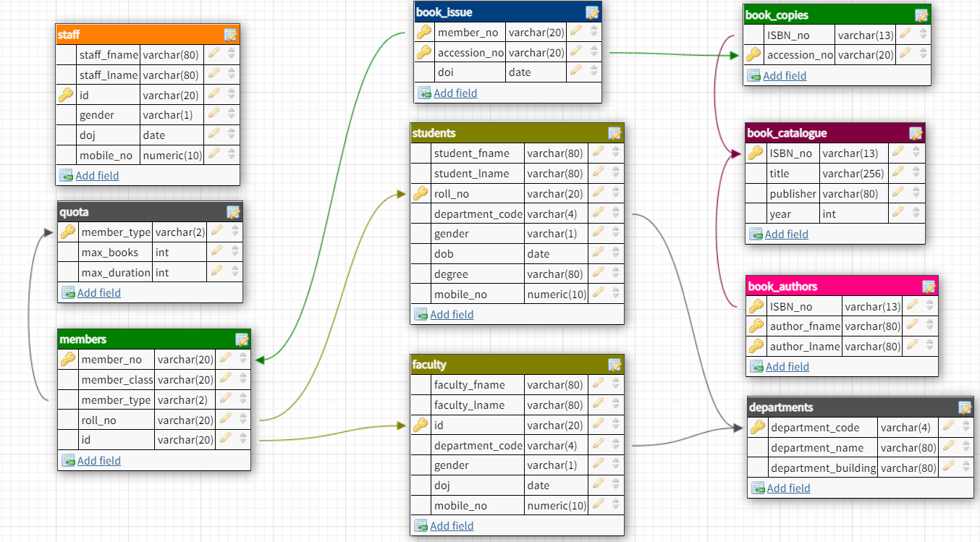Click the pencil icon for the degree field

coord(598,274)
